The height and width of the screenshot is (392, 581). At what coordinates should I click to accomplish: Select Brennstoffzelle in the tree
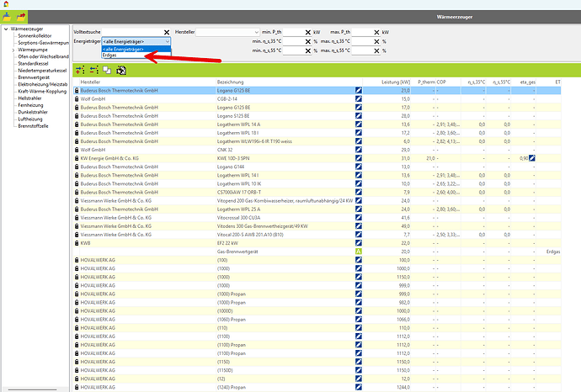coord(33,126)
